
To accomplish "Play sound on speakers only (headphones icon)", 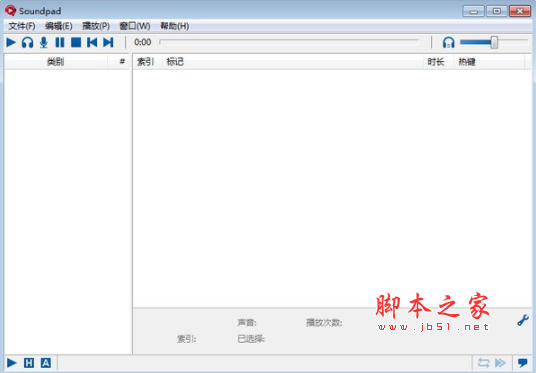I will [x=27, y=42].
